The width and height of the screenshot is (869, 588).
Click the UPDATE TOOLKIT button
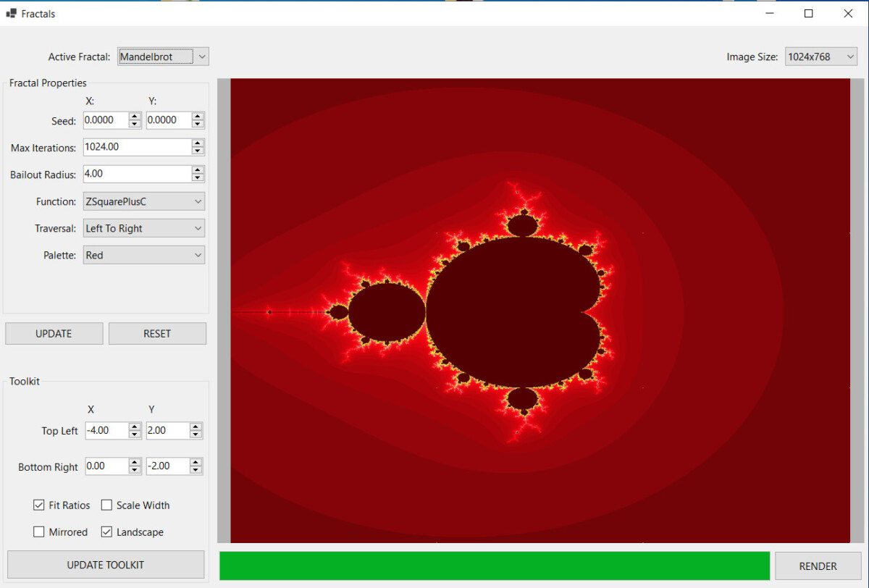click(x=106, y=565)
